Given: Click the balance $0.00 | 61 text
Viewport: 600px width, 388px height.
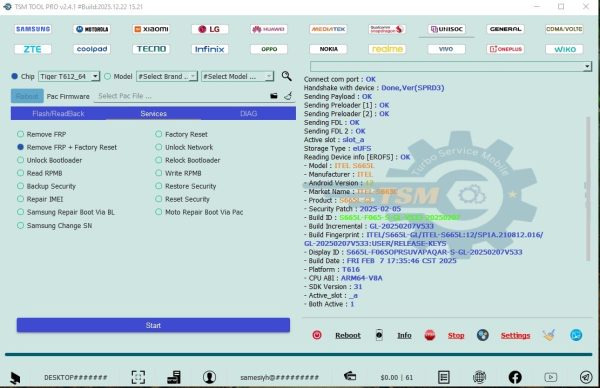Looking at the screenshot, I should 396,377.
